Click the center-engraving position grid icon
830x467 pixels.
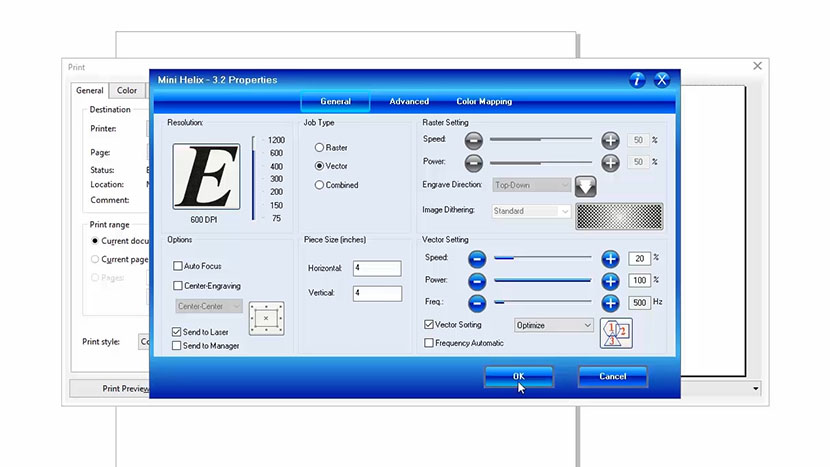[266, 318]
